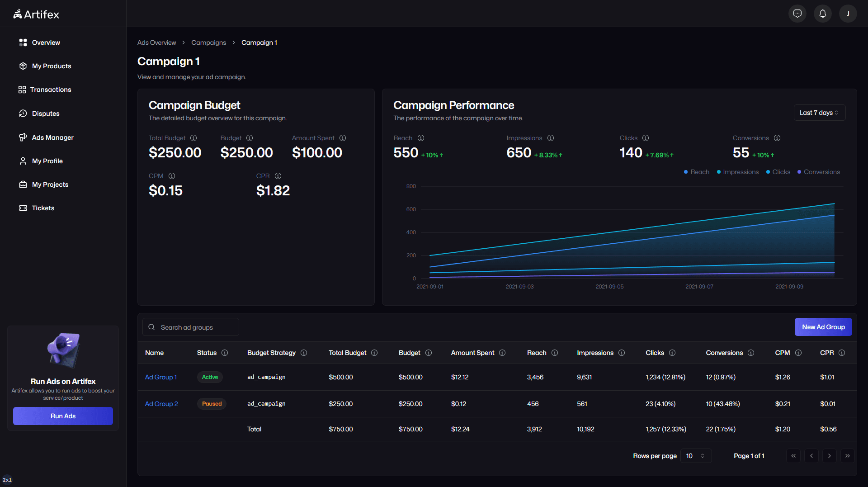Toggle the Conversions series in the legend

[818, 172]
